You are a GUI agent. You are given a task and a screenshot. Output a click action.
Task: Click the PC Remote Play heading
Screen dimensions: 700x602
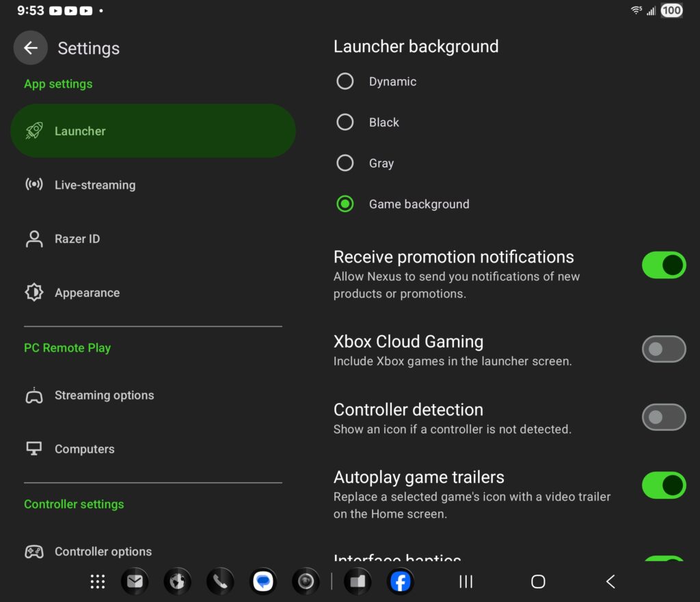(68, 348)
